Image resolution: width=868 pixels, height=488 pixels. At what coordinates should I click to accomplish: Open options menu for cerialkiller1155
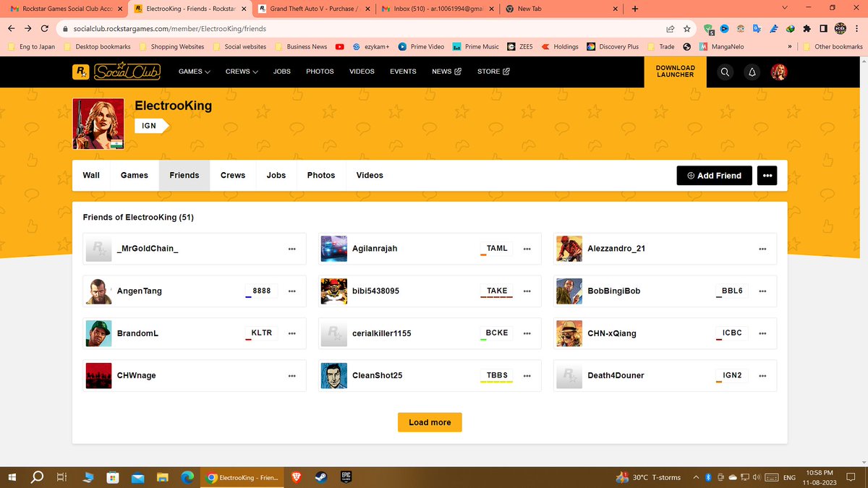pyautogui.click(x=527, y=333)
